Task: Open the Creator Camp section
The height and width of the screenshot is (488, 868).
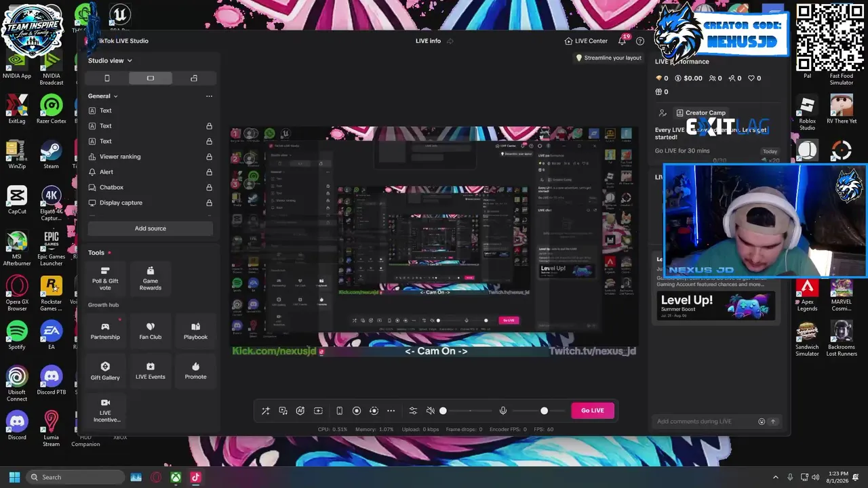Action: click(x=701, y=113)
